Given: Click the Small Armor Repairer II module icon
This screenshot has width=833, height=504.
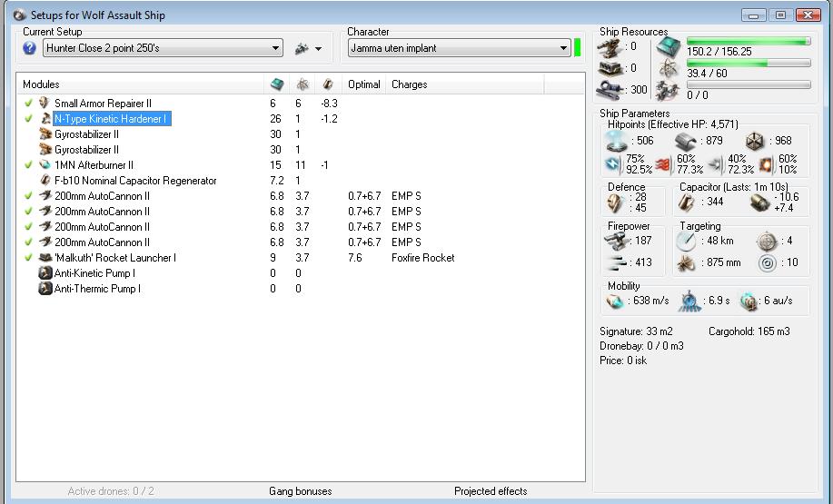Looking at the screenshot, I should pos(45,103).
